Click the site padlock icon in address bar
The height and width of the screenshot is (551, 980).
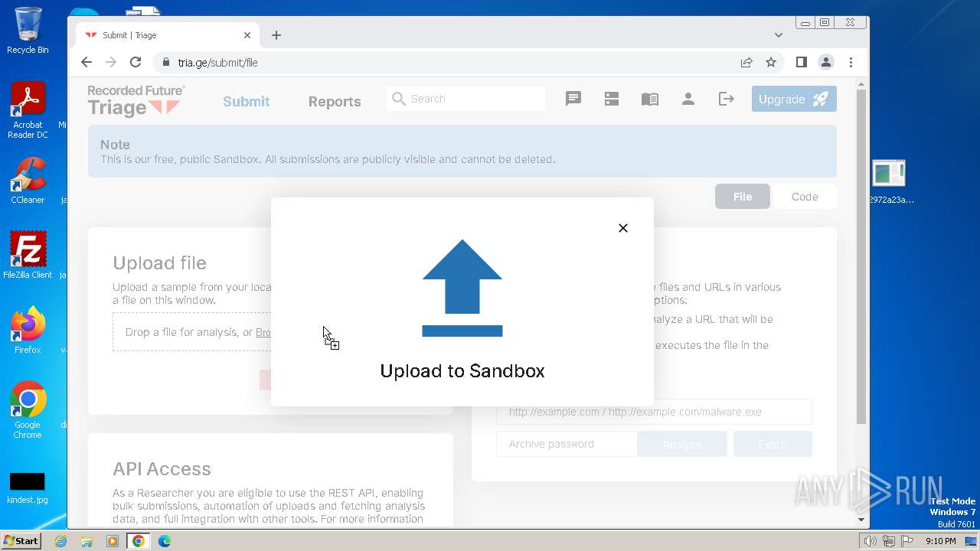coord(165,63)
